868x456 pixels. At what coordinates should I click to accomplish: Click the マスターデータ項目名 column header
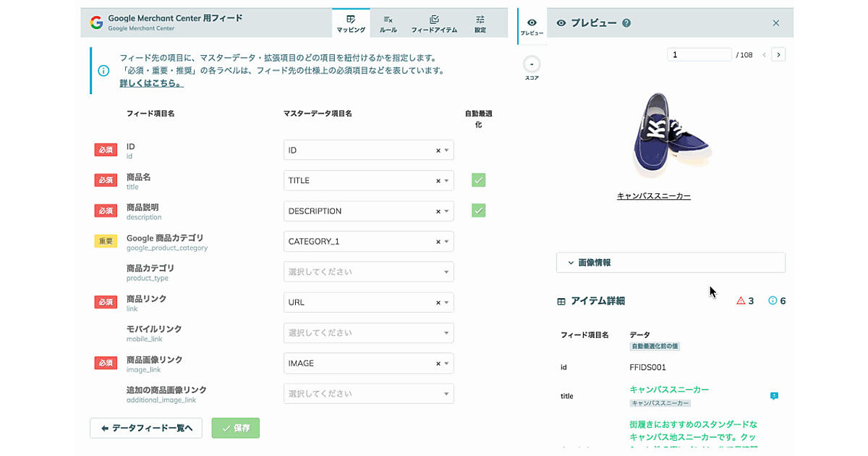[x=318, y=114]
